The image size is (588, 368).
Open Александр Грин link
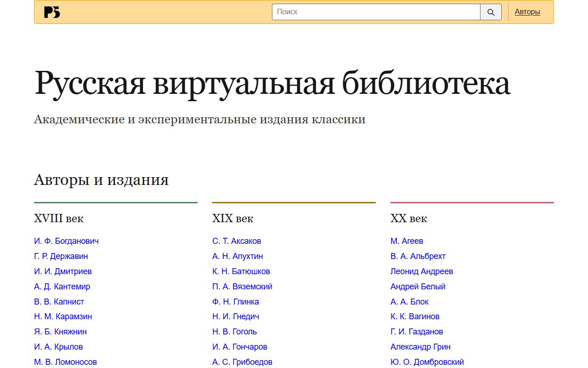point(420,347)
